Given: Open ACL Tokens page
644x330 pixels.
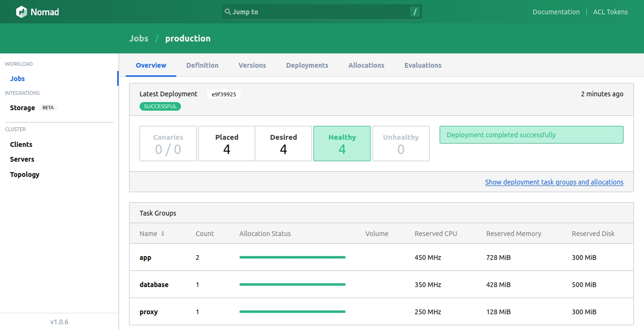Looking at the screenshot, I should [x=610, y=12].
